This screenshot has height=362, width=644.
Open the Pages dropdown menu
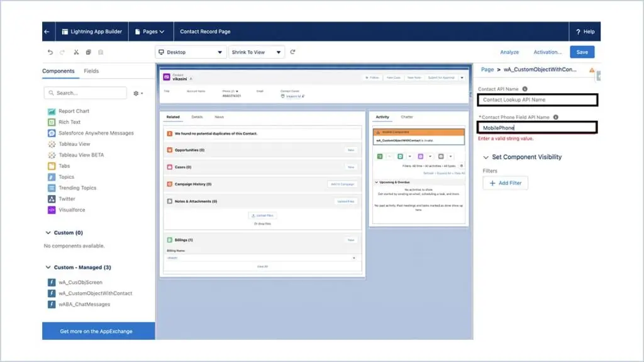coord(150,31)
